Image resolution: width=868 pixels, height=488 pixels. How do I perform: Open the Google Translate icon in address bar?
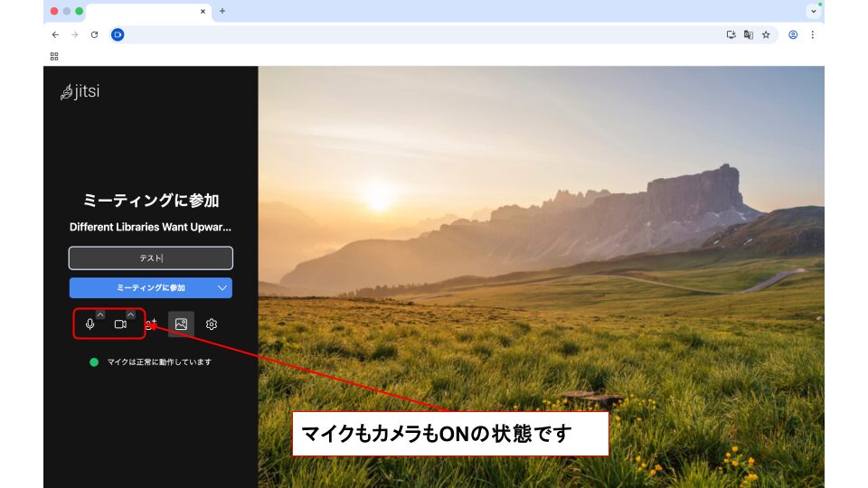(749, 34)
